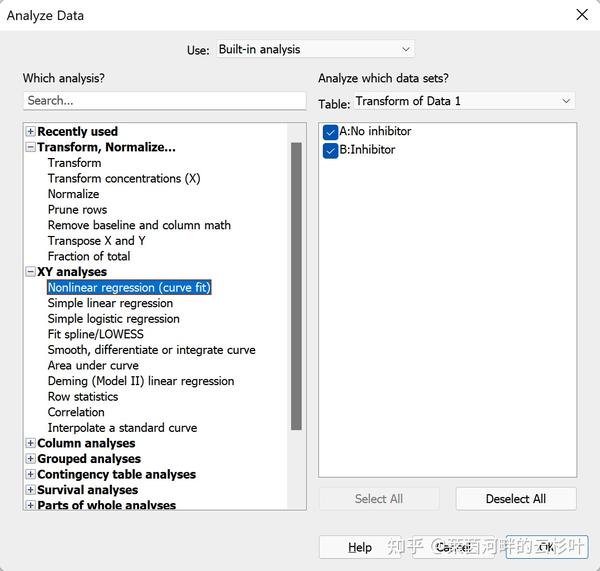This screenshot has height=571, width=600.
Task: Expand the Survival analyses group
Action: pyautogui.click(x=30, y=490)
